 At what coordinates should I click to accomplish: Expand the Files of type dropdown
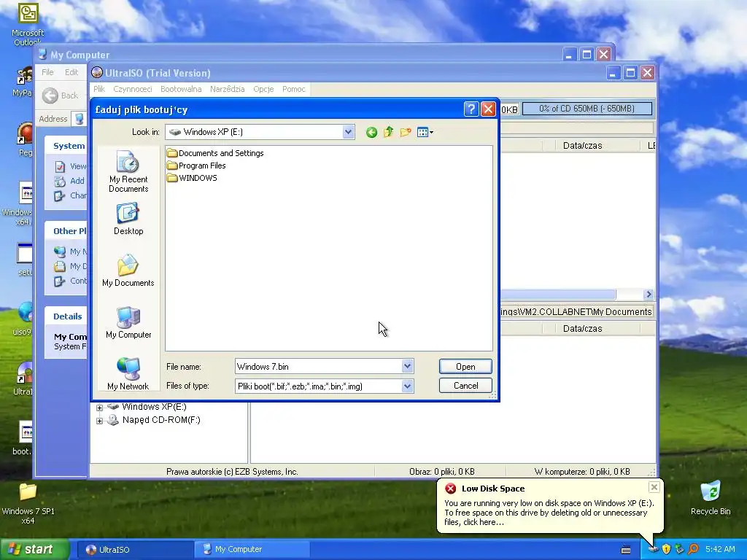[407, 386]
